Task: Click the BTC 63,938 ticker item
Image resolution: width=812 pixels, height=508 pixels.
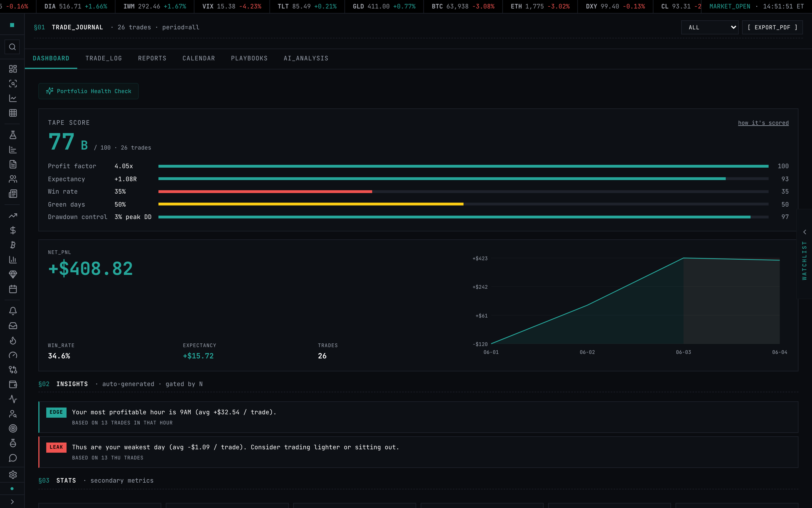Action: pos(463,6)
